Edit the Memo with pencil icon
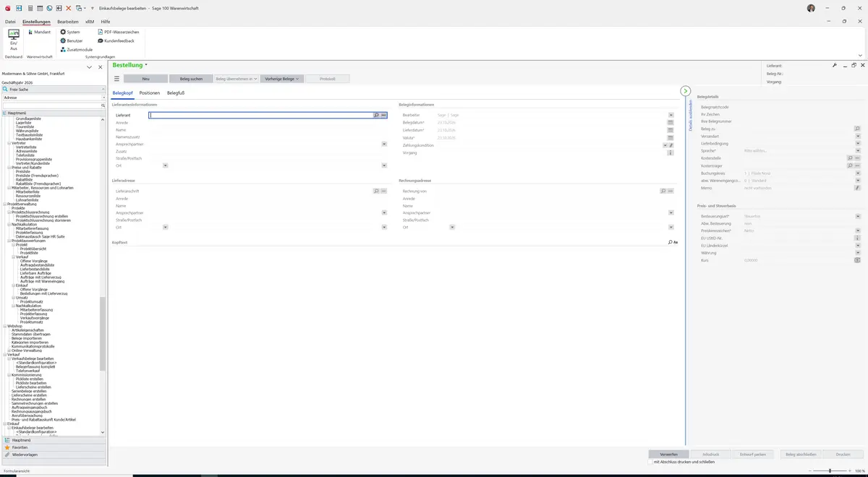This screenshot has width=868, height=477. (x=858, y=188)
